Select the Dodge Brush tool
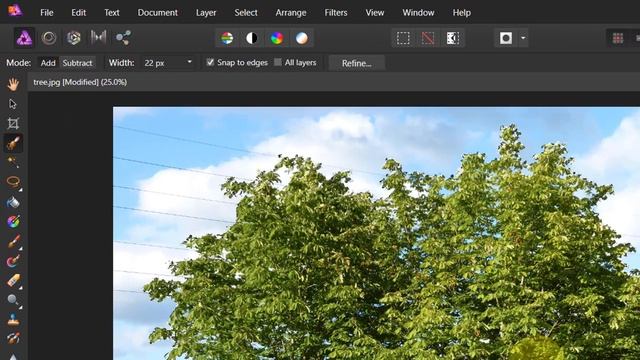 pyautogui.click(x=13, y=300)
